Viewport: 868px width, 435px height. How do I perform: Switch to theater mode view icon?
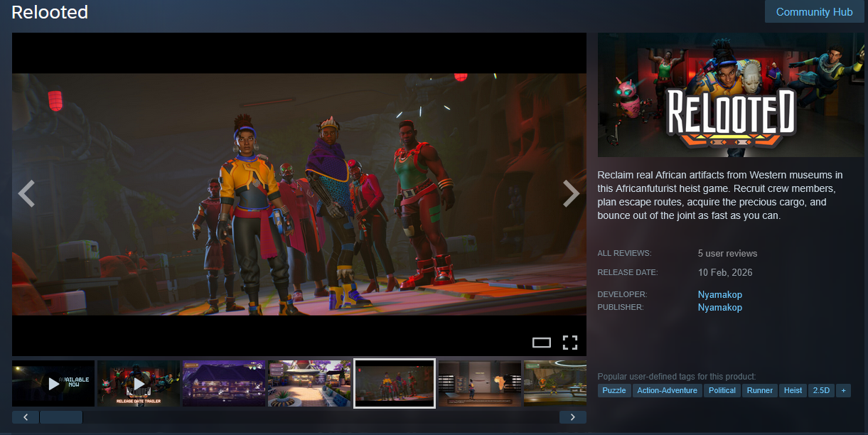(542, 343)
